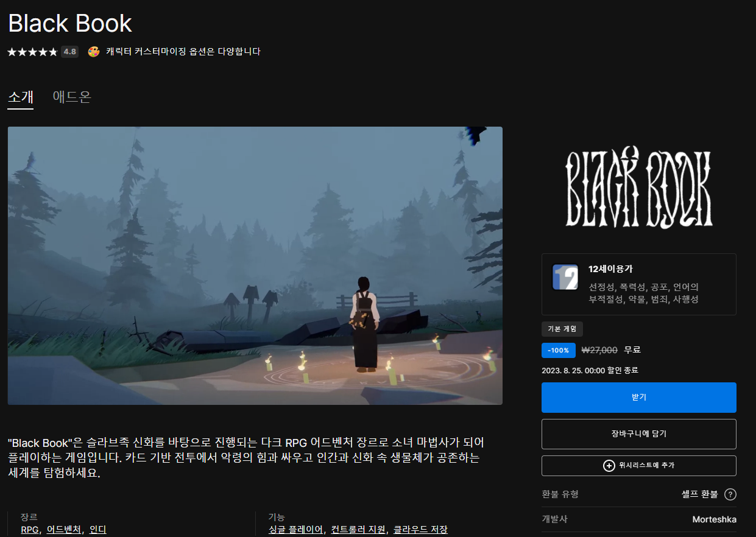Add game via 위시리스트에 추가 button
This screenshot has height=537, width=756.
pyautogui.click(x=638, y=466)
